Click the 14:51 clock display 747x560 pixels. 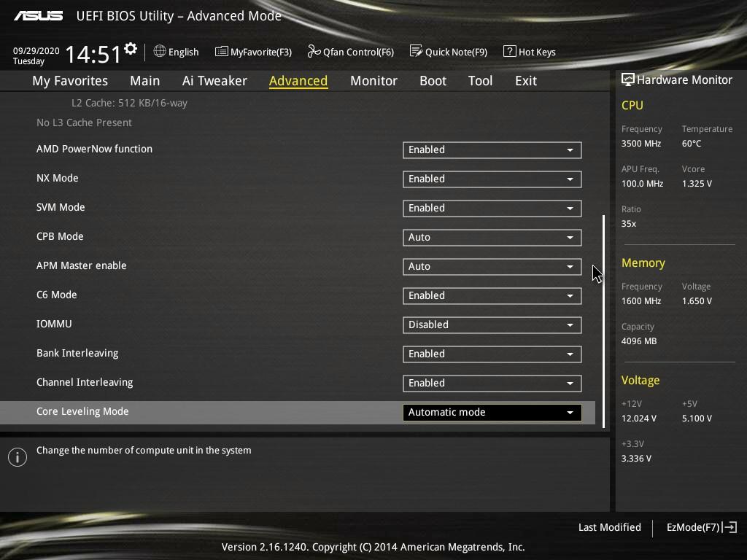click(93, 54)
